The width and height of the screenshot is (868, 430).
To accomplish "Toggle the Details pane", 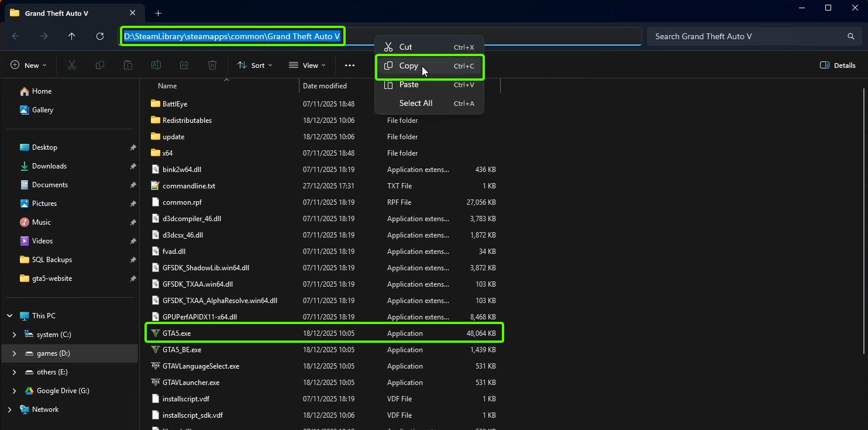I will click(838, 66).
